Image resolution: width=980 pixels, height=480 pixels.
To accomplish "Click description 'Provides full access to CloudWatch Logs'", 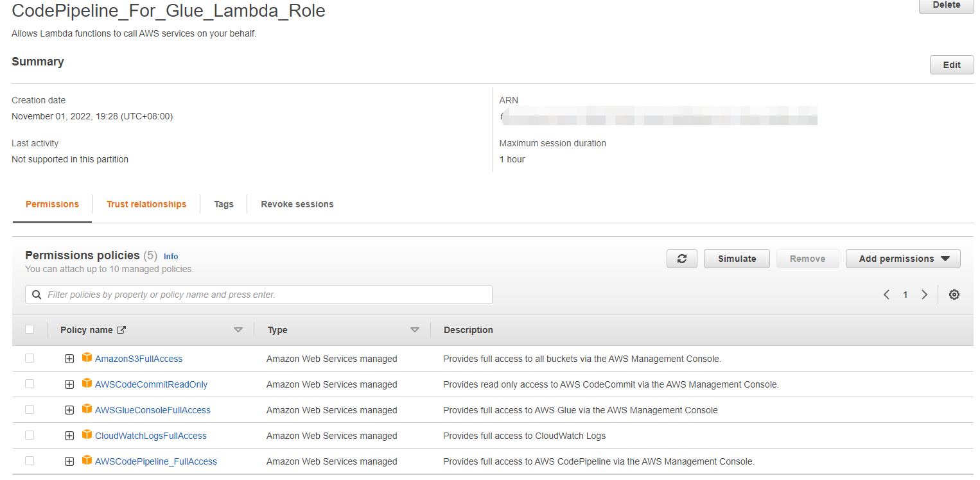I will tap(524, 436).
